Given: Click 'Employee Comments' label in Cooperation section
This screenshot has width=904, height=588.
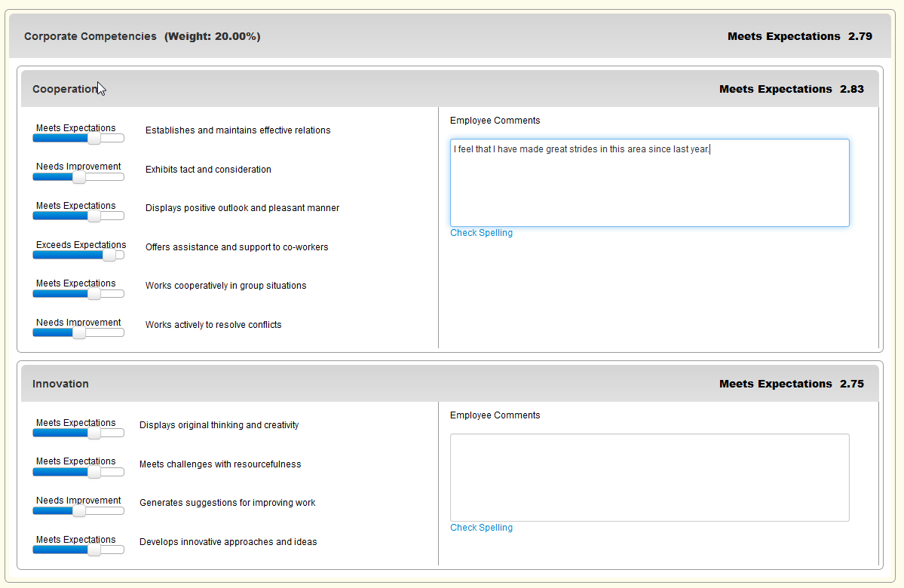Looking at the screenshot, I should point(495,121).
